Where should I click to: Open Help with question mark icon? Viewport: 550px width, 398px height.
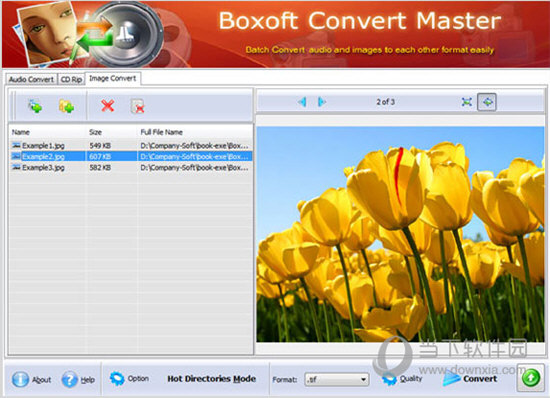point(69,379)
